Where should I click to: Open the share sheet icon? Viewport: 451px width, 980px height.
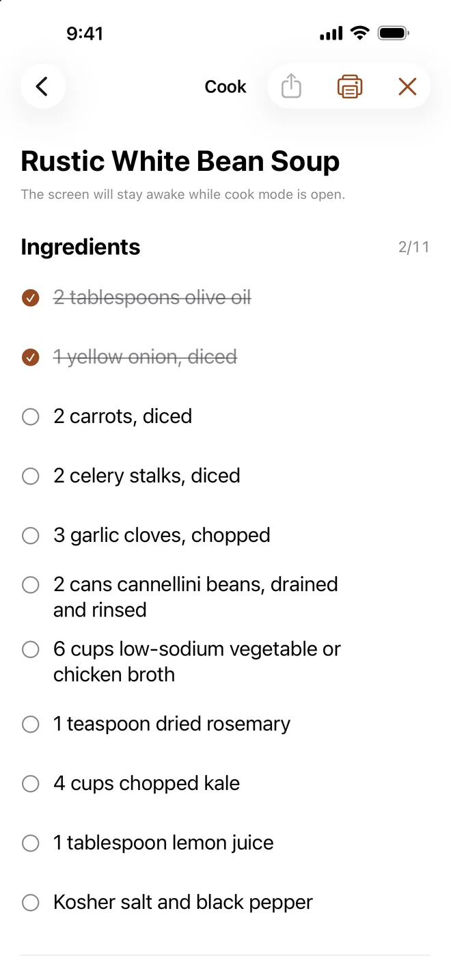(291, 87)
